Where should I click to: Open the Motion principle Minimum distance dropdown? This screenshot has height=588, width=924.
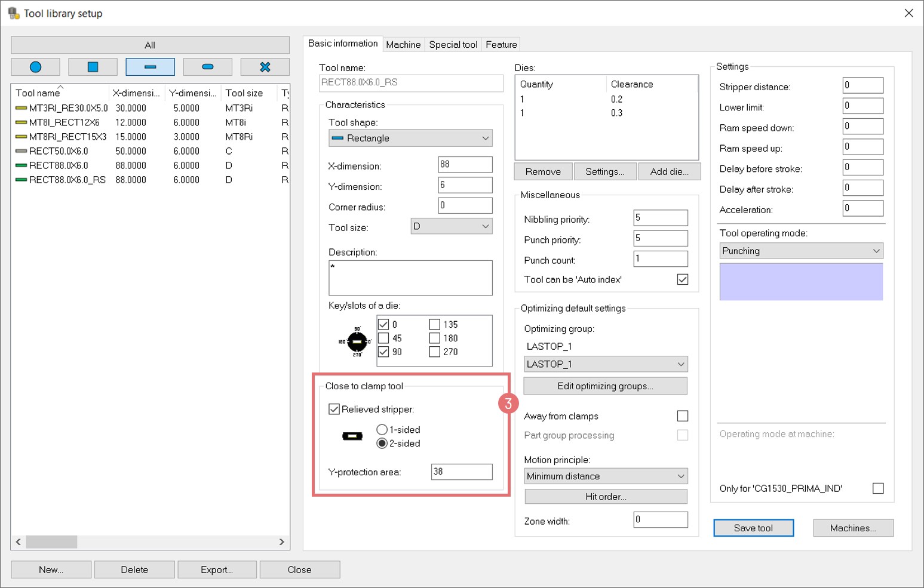tap(606, 476)
